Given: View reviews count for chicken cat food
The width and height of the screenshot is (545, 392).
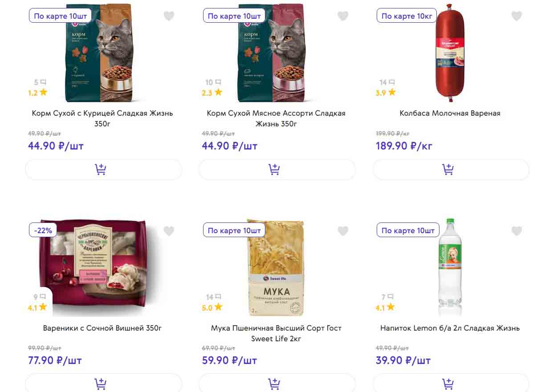Looking at the screenshot, I should 40,82.
